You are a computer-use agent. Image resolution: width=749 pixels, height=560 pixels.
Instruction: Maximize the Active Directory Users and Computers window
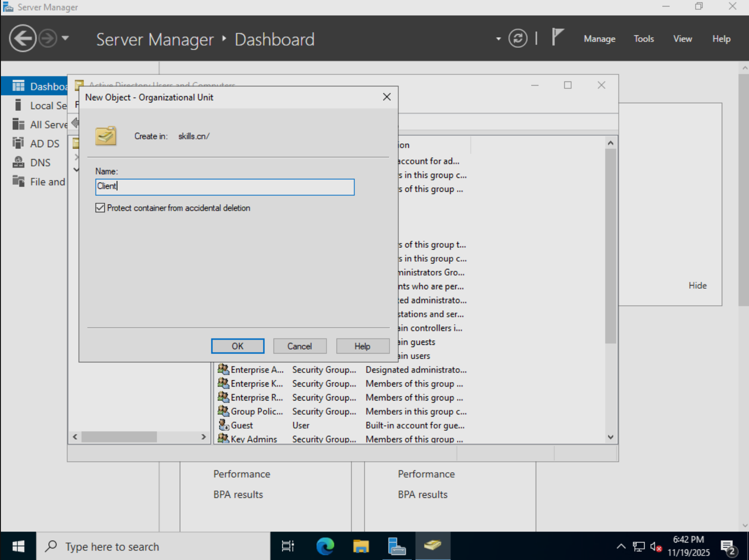[x=568, y=85]
